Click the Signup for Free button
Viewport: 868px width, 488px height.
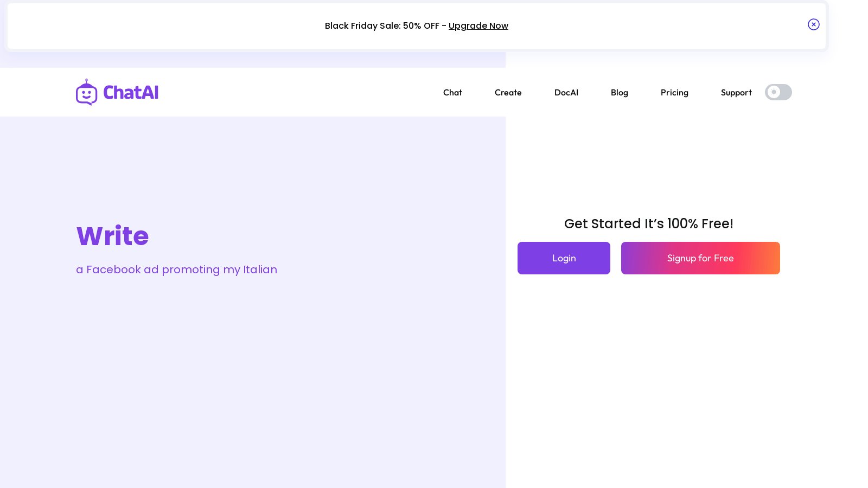point(700,258)
